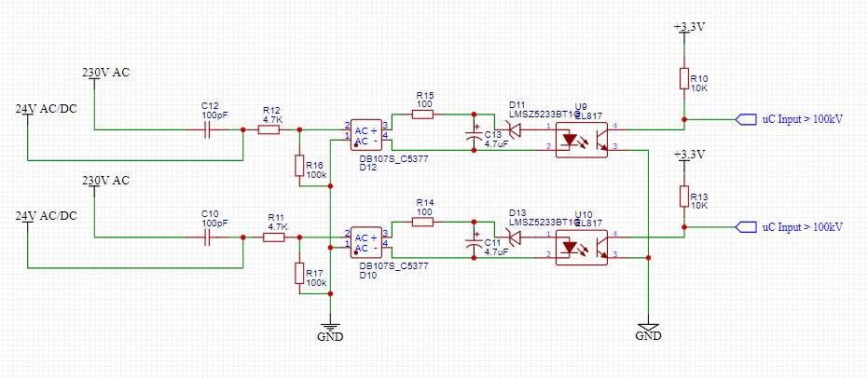Select pull-up resistor R13 symbol
868x379 pixels.
click(x=684, y=197)
